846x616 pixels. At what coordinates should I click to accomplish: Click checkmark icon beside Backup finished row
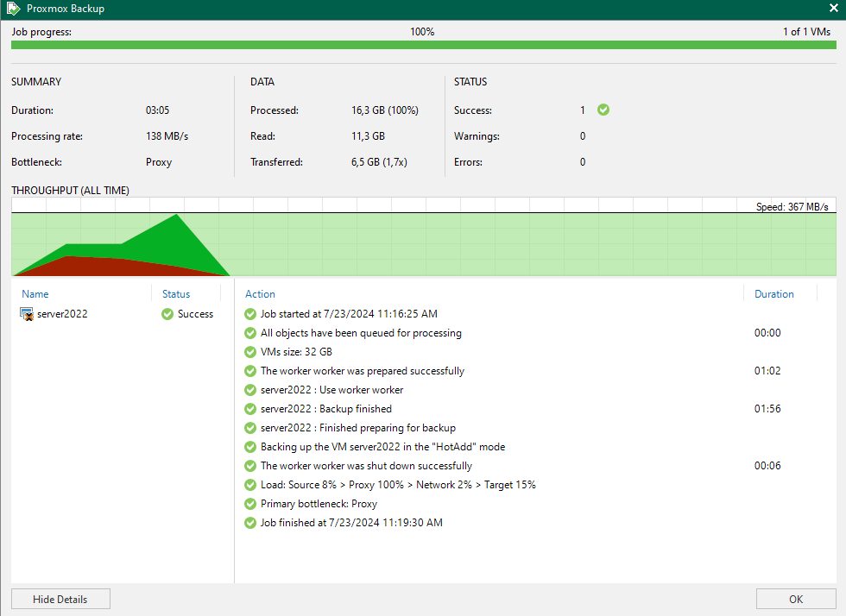(x=249, y=409)
